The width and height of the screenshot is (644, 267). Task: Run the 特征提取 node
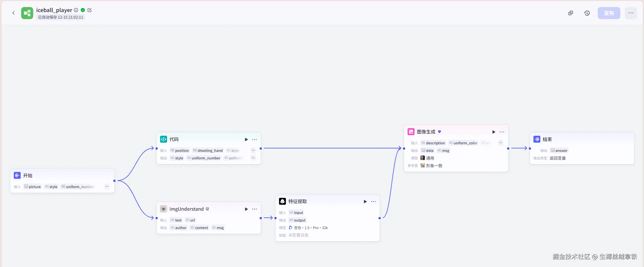coord(365,202)
